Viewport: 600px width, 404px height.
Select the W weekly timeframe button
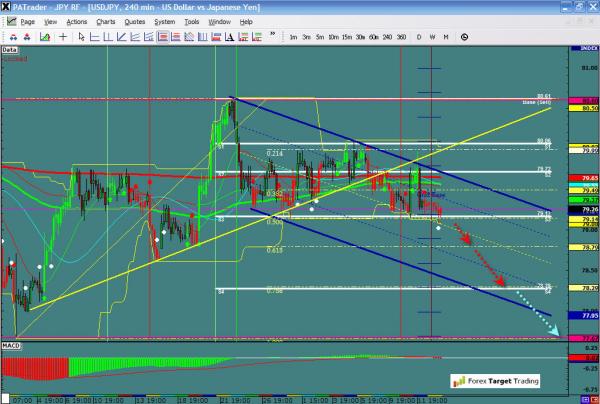[431, 36]
